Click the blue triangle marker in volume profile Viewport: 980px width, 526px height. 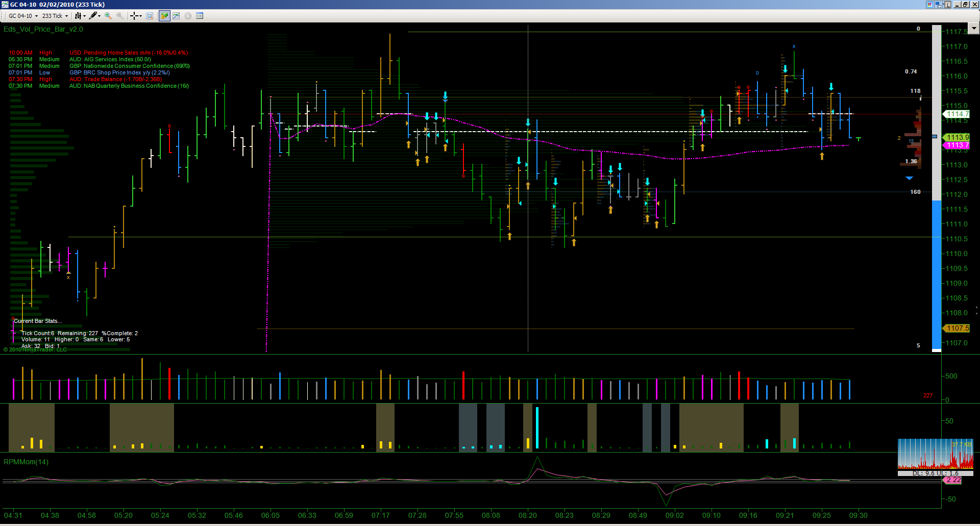(x=909, y=178)
